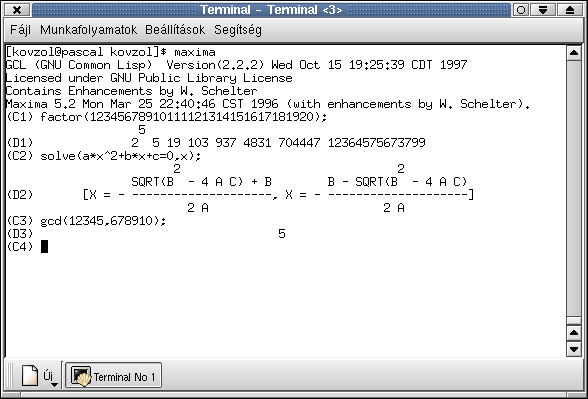Open the Beállítások menu
Image resolution: width=588 pixels, height=399 pixels.
175,30
